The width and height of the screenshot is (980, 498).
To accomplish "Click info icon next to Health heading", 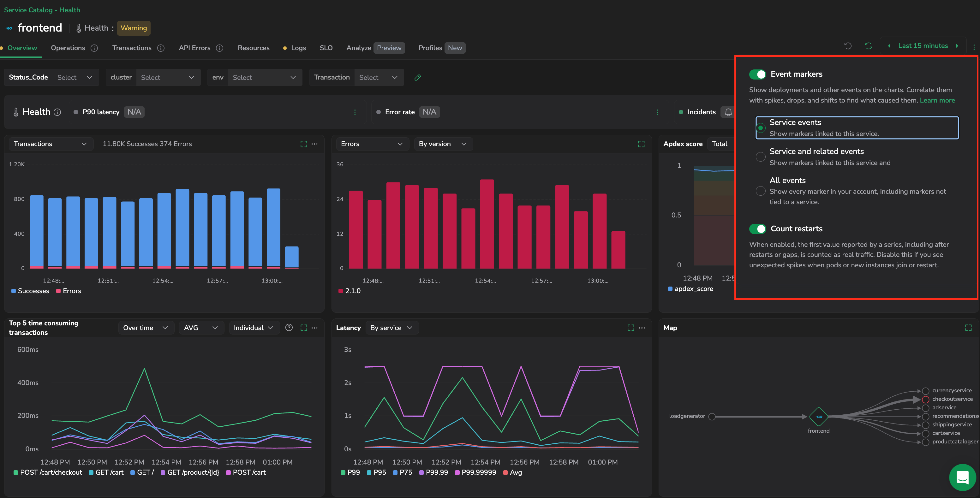I will coord(57,112).
